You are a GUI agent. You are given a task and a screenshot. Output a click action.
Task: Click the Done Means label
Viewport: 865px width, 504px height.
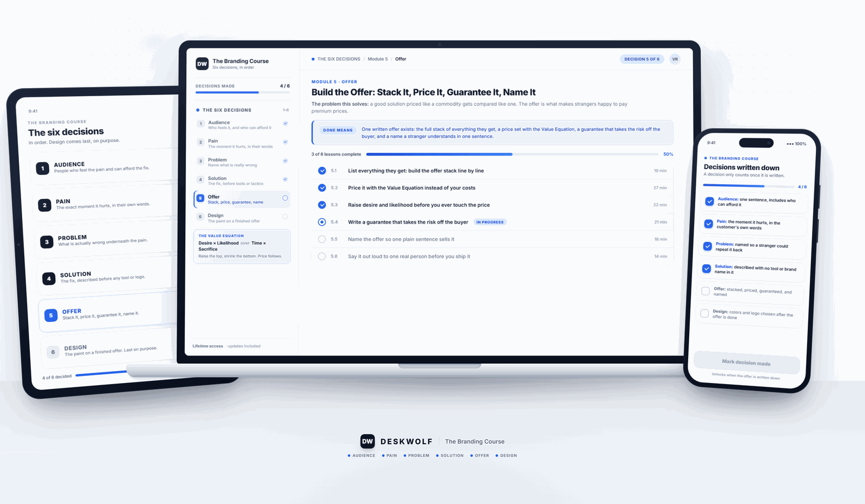point(338,130)
